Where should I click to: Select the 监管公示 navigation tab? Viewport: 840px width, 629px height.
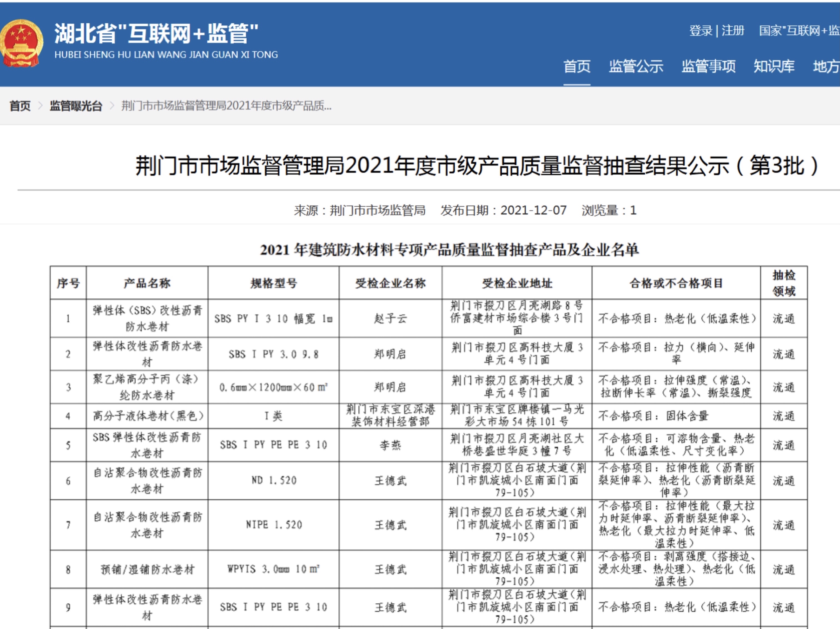tap(636, 66)
